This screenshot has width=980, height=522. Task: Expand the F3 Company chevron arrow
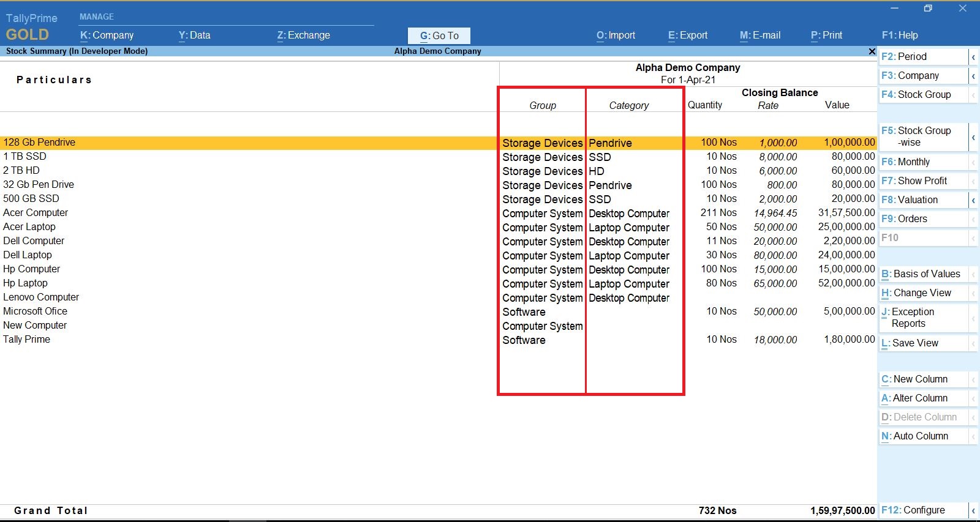(973, 76)
